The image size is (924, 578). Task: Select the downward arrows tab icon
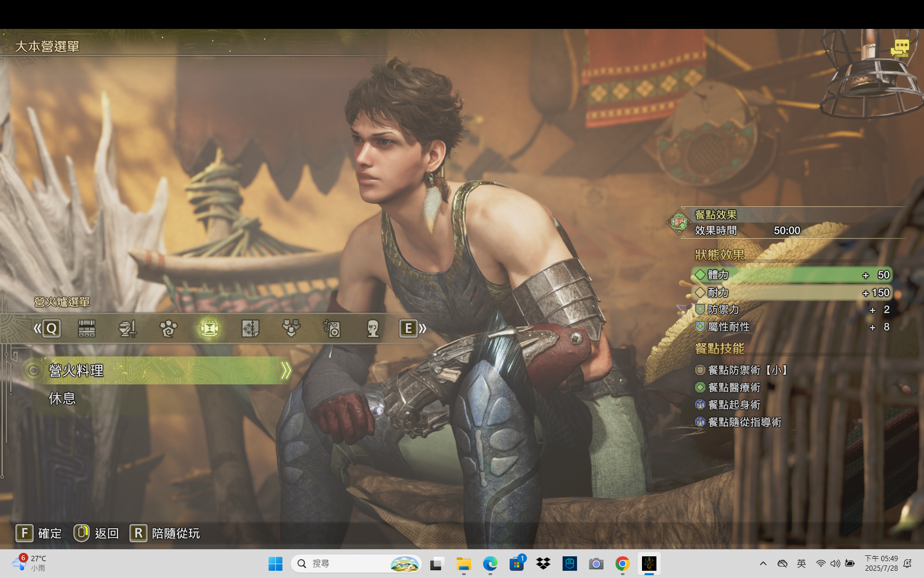click(291, 328)
